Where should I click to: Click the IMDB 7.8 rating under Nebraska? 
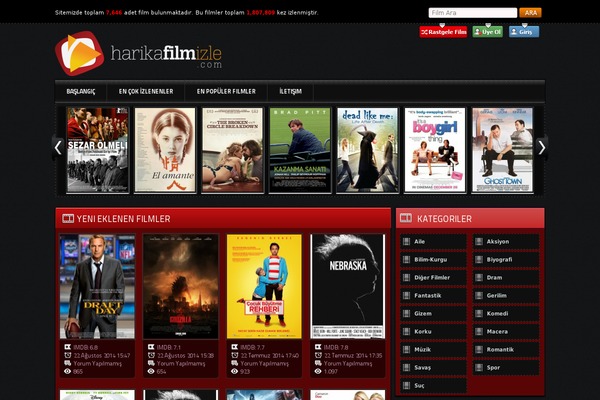336,347
